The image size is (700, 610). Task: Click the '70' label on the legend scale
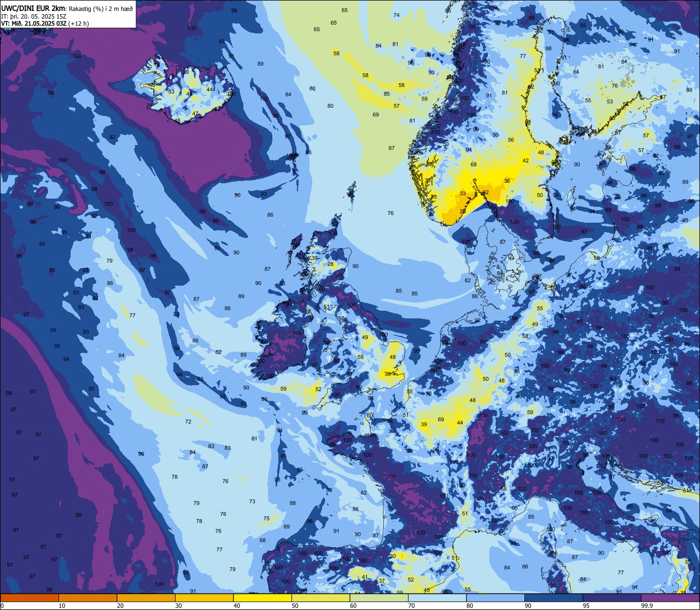coord(412,606)
